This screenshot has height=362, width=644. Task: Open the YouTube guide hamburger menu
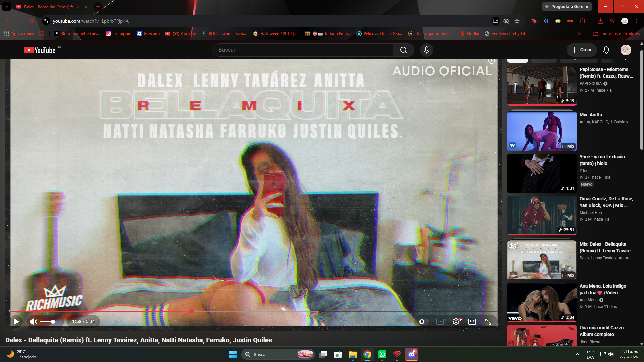point(12,50)
